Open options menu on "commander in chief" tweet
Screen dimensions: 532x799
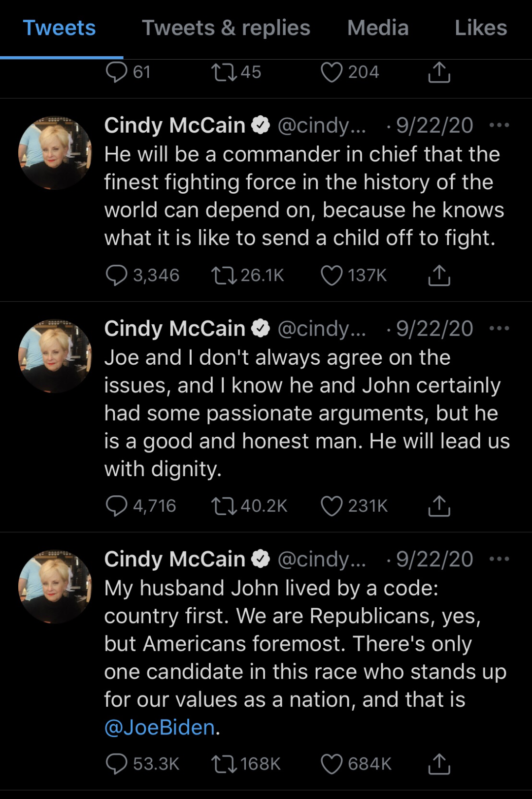[499, 125]
